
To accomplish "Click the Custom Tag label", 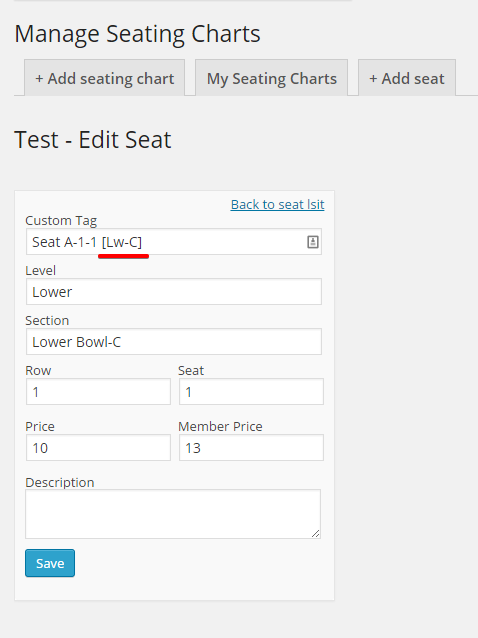I will pos(61,221).
